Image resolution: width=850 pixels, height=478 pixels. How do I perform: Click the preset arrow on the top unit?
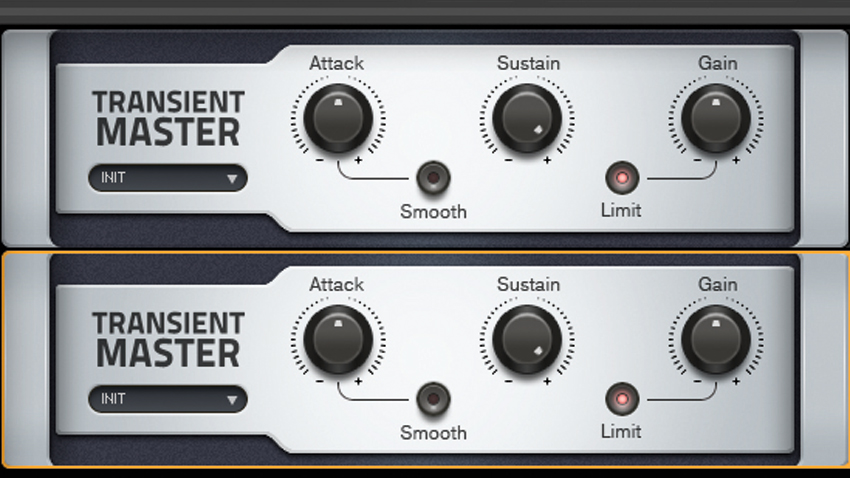tap(232, 179)
